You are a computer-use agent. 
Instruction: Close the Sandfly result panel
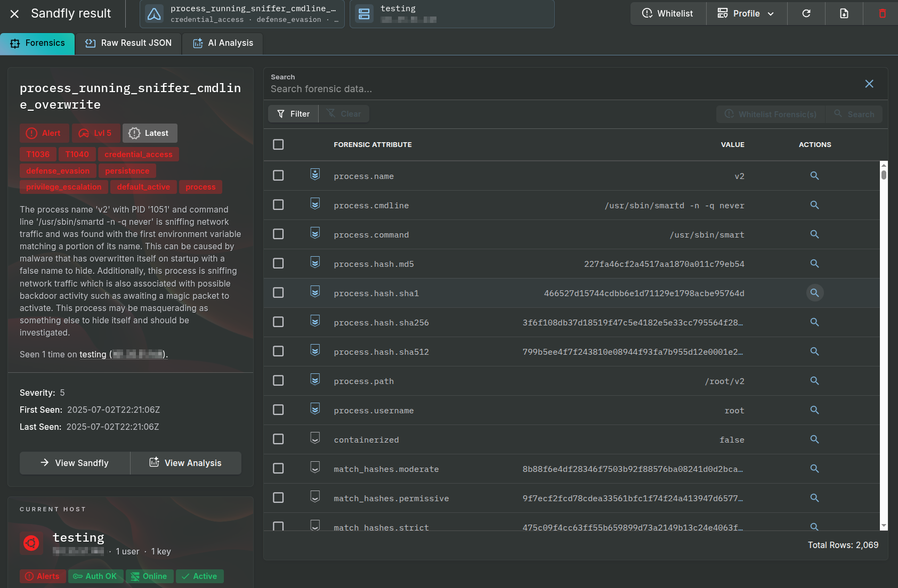coord(14,14)
